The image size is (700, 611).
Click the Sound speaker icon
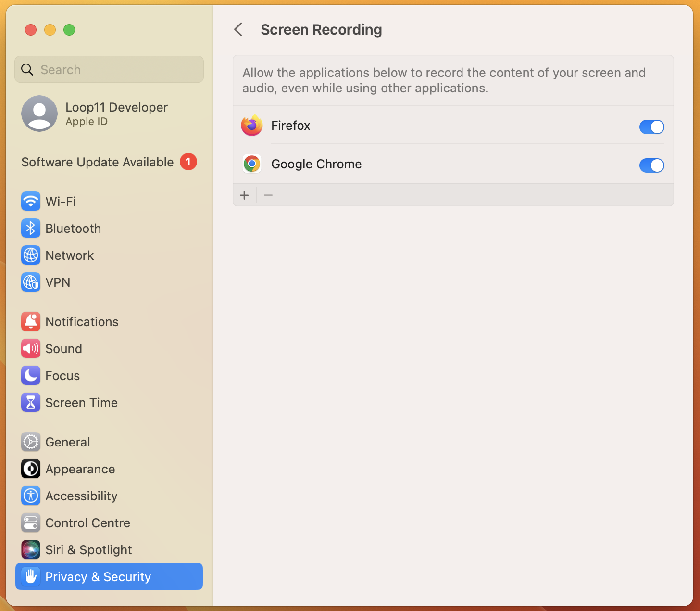click(x=31, y=348)
